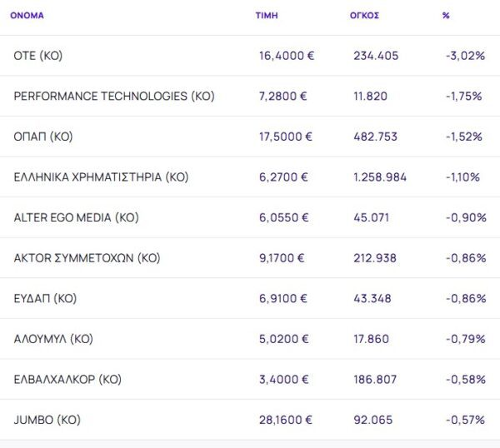Click ΕΛΛΗΝΙΚΑ ΧΡΗΜΑΤΙΣΤΗΡΙΑ (ΚΟ) stock name
Screen dimensions: 500x448
pyautogui.click(x=102, y=177)
